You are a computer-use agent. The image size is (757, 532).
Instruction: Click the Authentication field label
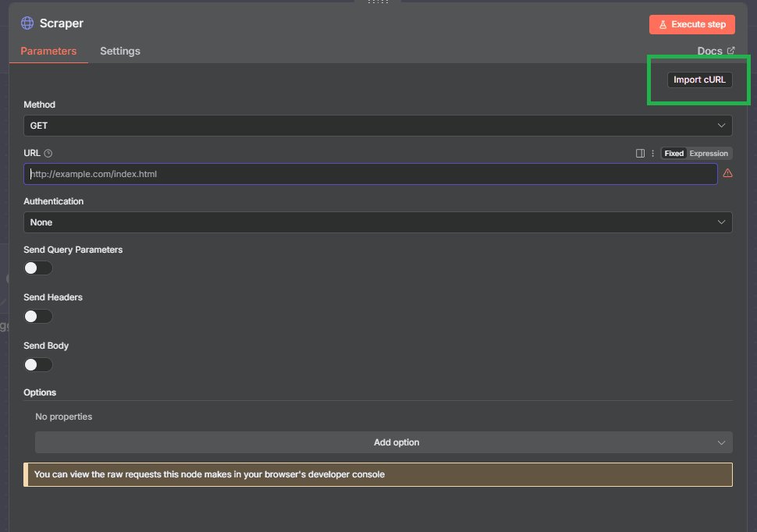[x=54, y=201]
